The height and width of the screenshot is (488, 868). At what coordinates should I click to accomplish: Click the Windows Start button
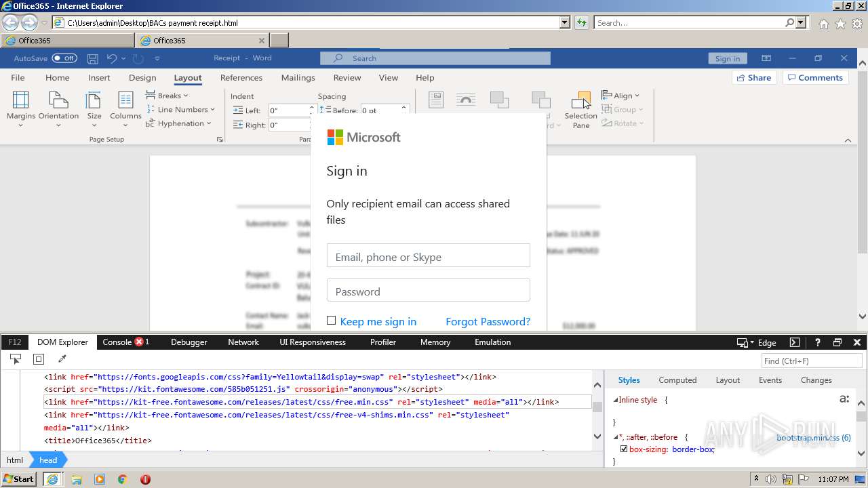[x=18, y=479]
